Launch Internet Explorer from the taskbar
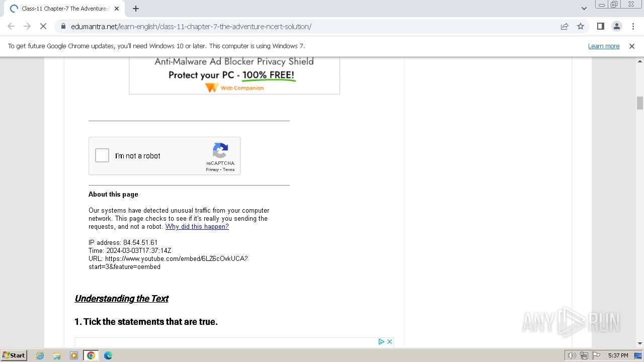Image resolution: width=644 pixels, height=362 pixels. tap(40, 355)
